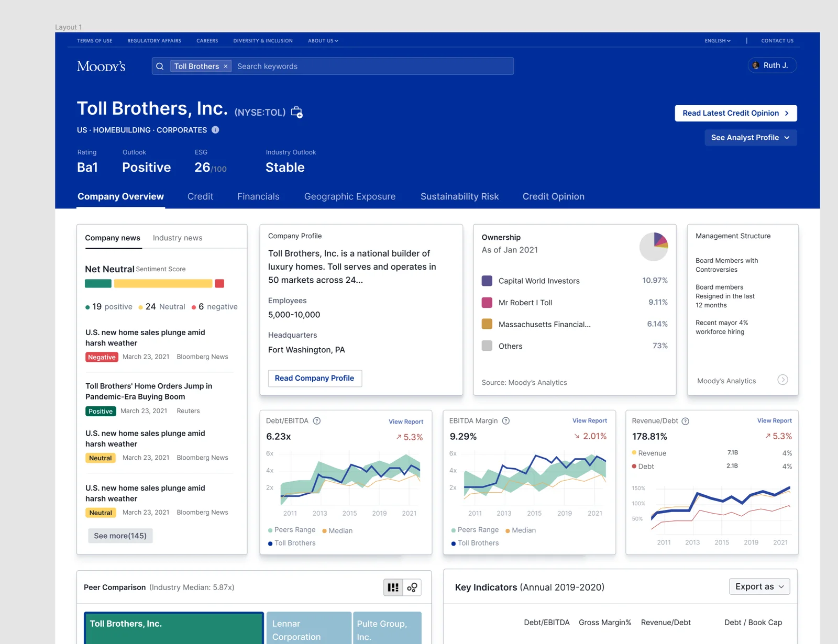Click the Ownership pie chart
Viewport: 838px width, 644px height.
point(654,247)
